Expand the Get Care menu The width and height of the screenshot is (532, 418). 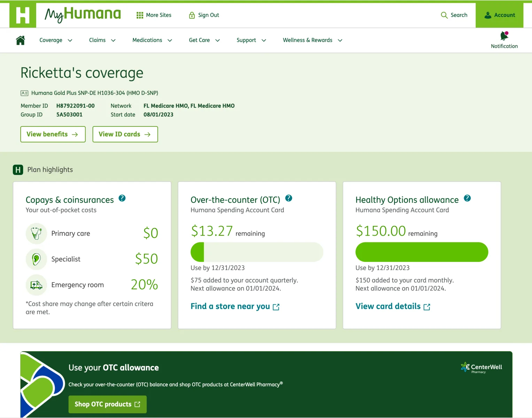204,40
